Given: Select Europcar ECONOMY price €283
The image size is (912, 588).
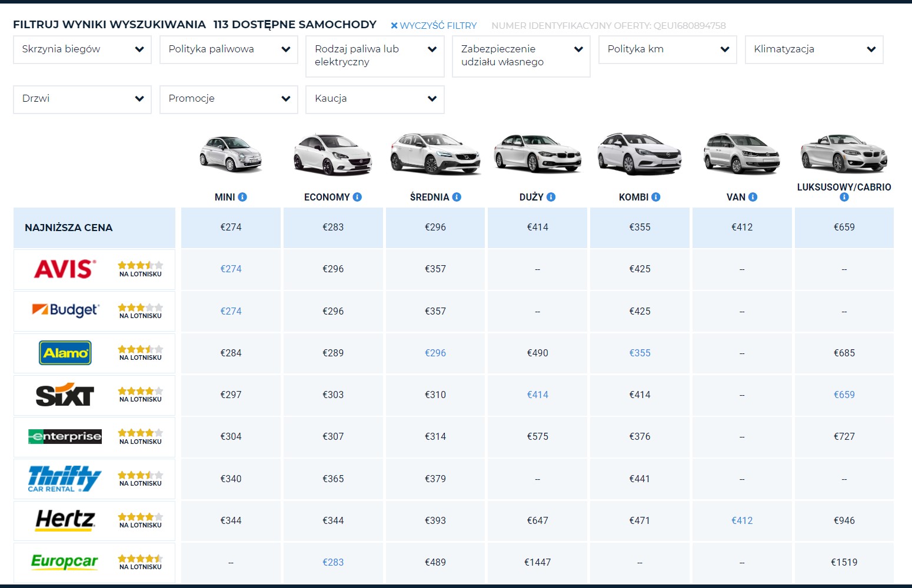Looking at the screenshot, I should tap(333, 562).
